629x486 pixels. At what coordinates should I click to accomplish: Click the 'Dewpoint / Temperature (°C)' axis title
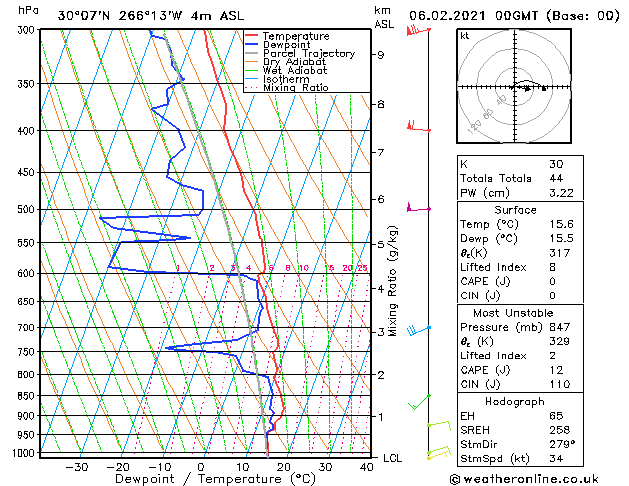(x=215, y=479)
